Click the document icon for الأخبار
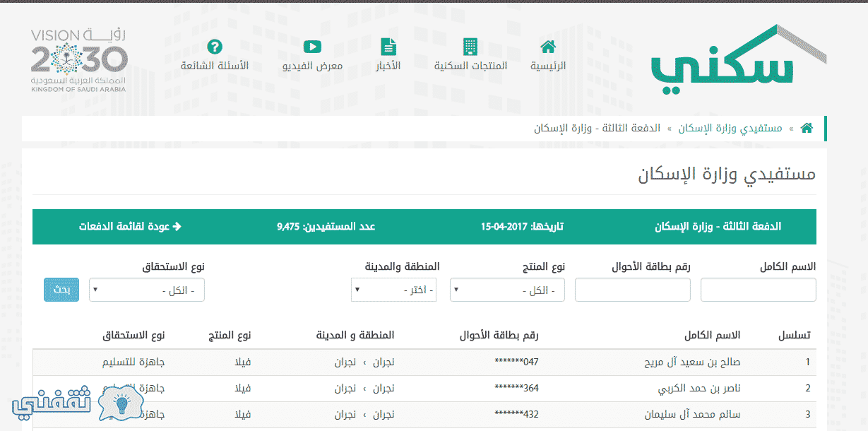The height and width of the screenshot is (431, 868). 388,47
